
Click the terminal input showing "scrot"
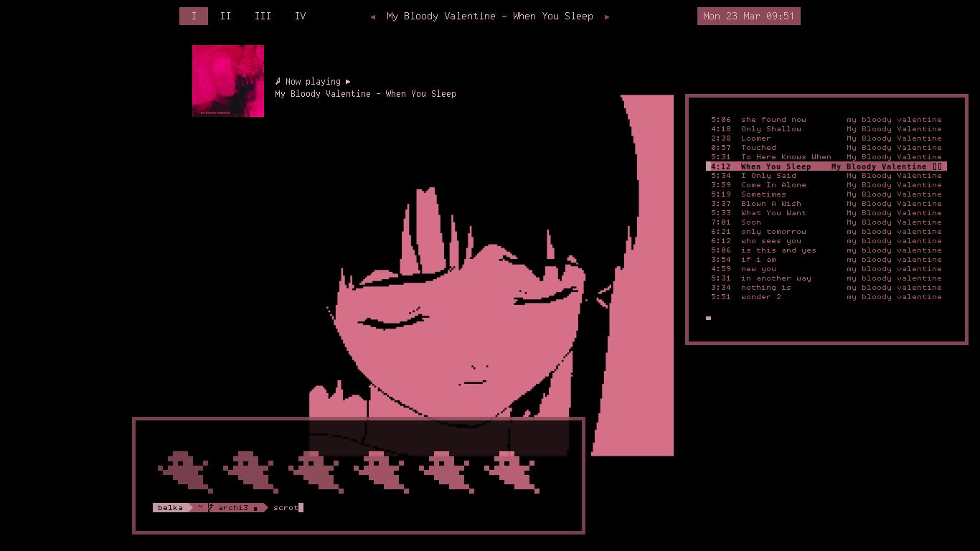[x=285, y=507]
